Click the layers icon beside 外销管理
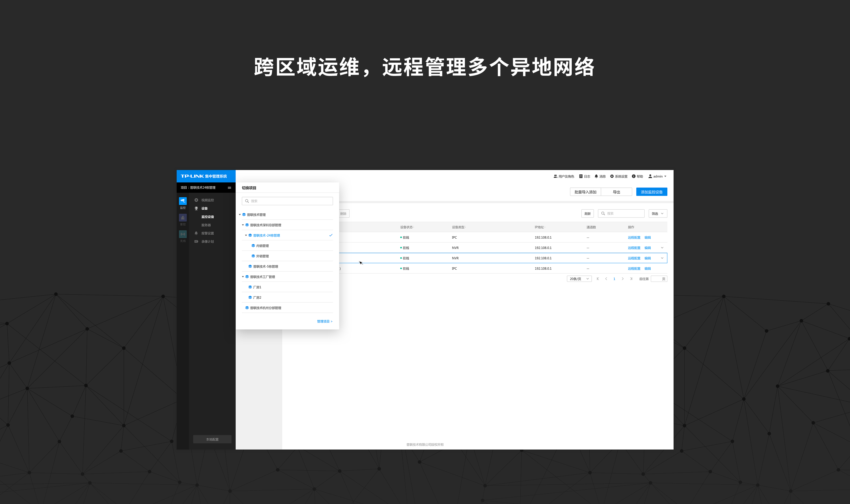This screenshot has width=850, height=504. point(253,256)
